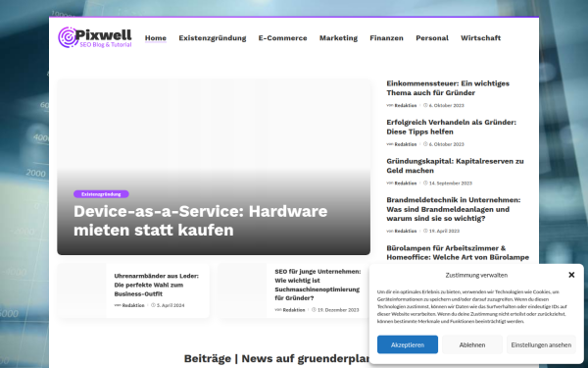Click the 19. April 2023 date
The image size is (588, 368).
444,231
